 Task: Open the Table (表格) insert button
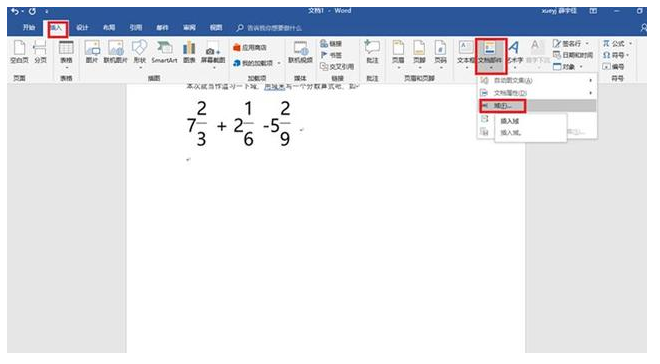point(66,54)
